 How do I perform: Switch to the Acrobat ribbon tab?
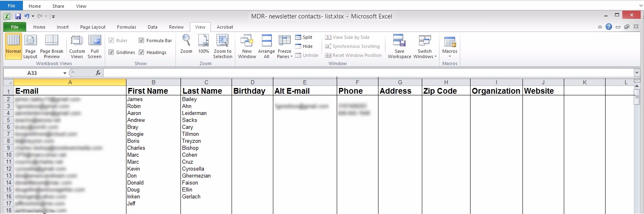225,27
